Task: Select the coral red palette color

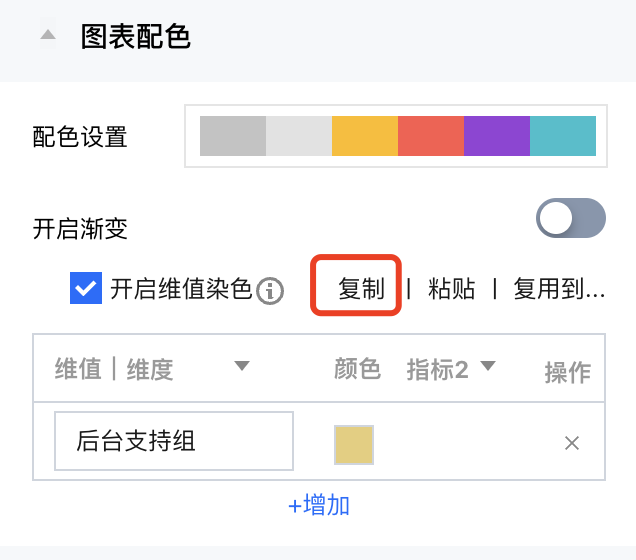Action: click(431, 136)
